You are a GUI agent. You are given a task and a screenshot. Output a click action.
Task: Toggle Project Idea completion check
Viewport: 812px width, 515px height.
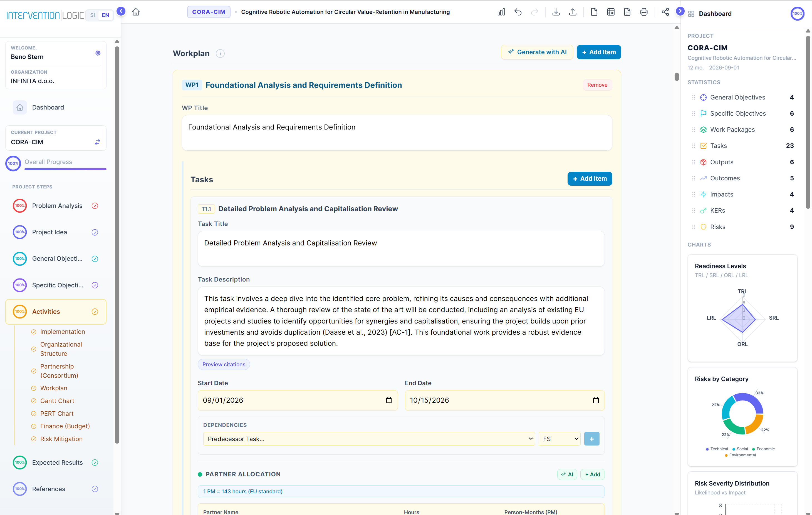coord(95,232)
